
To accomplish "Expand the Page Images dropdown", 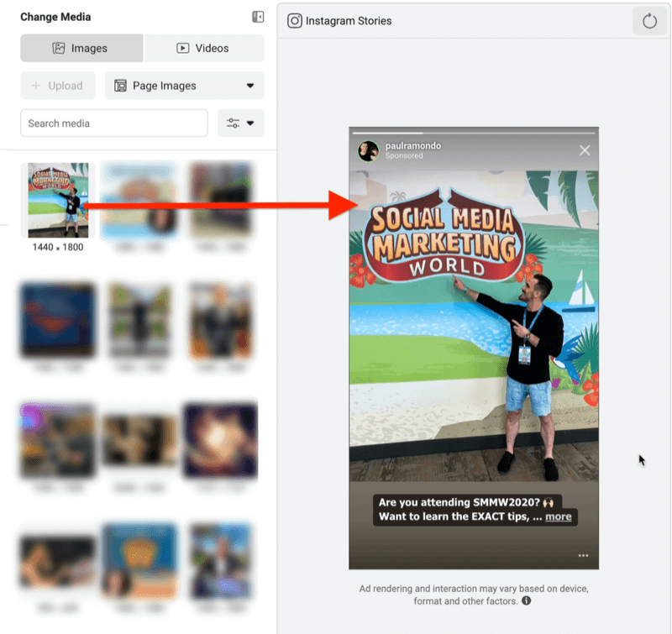I will click(x=184, y=86).
